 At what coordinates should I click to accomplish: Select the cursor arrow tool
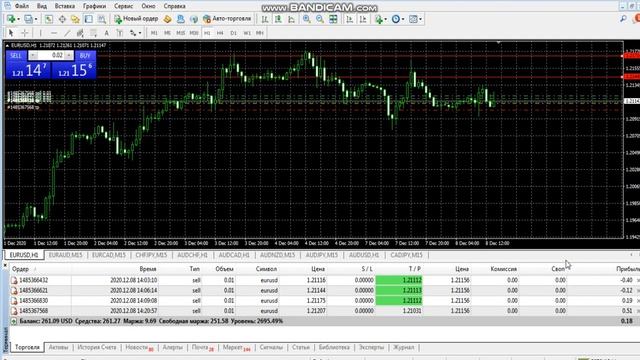[11, 33]
